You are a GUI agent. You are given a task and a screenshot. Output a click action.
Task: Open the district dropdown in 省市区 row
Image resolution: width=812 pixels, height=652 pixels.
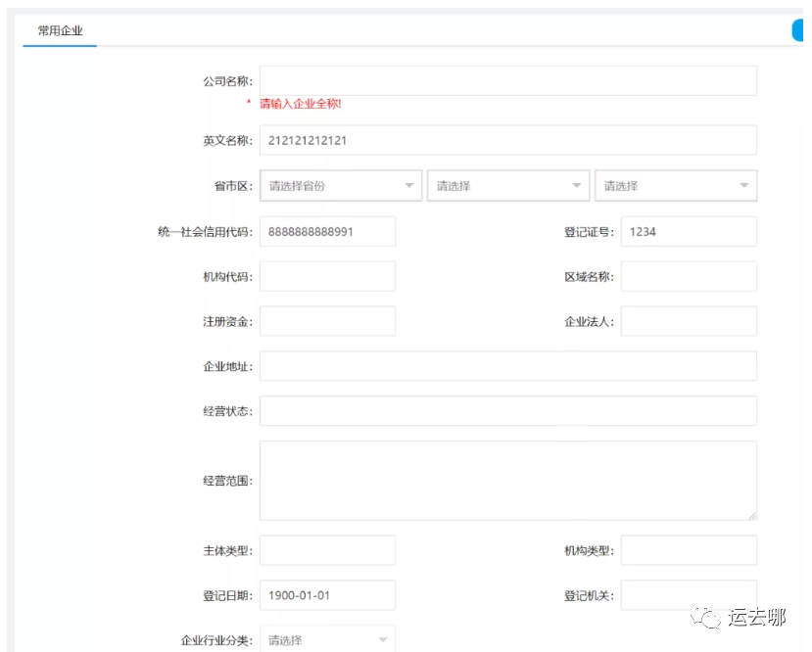click(x=675, y=186)
